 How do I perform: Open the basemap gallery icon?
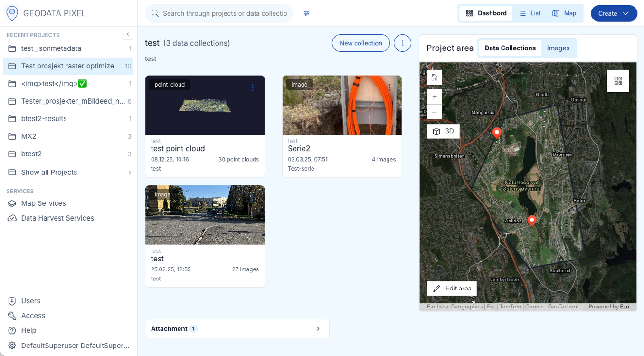click(618, 81)
